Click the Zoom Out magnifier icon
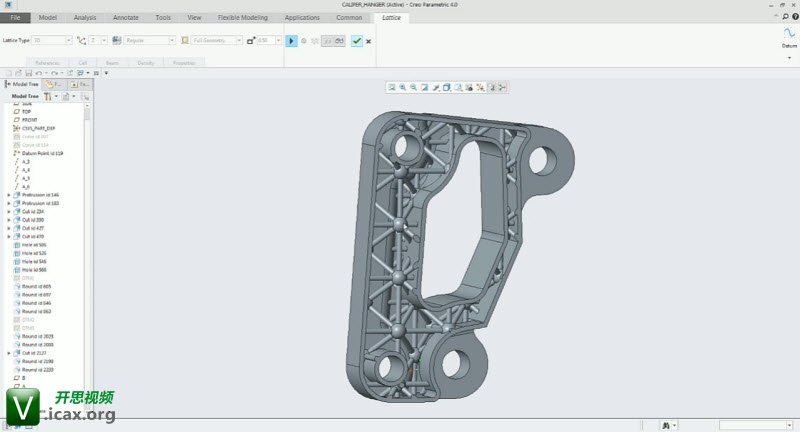 414,87
